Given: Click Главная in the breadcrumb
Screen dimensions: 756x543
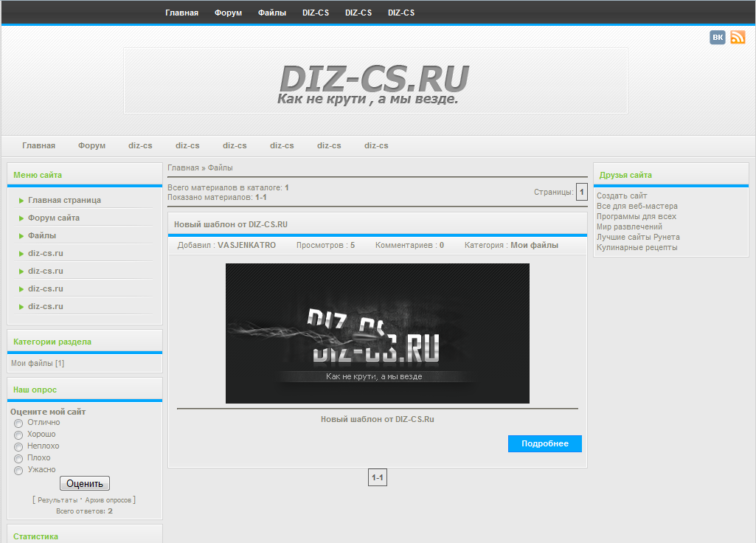Looking at the screenshot, I should [183, 167].
